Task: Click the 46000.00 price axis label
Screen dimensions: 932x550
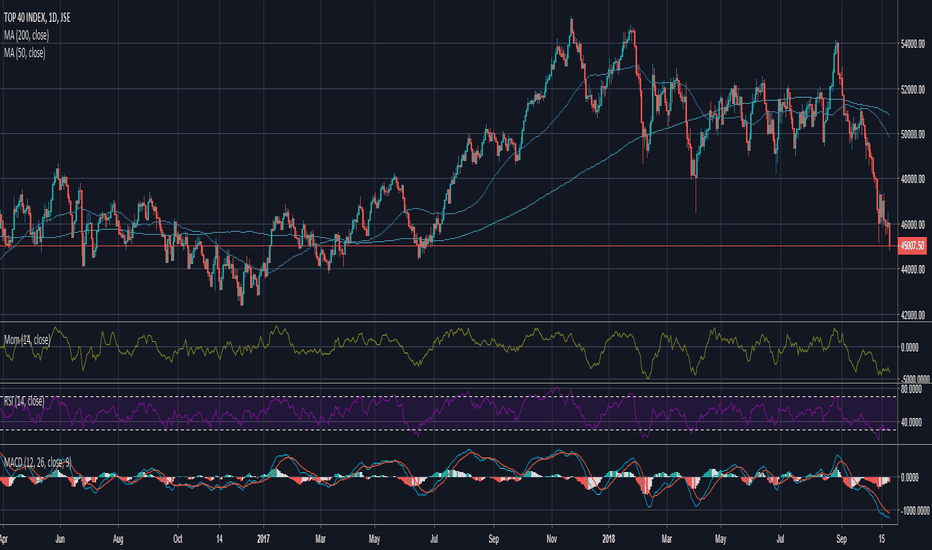Action: [913, 225]
